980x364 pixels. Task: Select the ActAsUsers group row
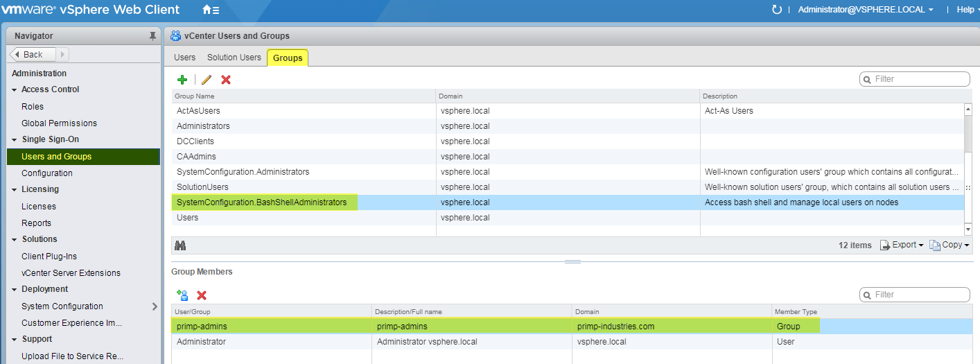click(x=567, y=111)
